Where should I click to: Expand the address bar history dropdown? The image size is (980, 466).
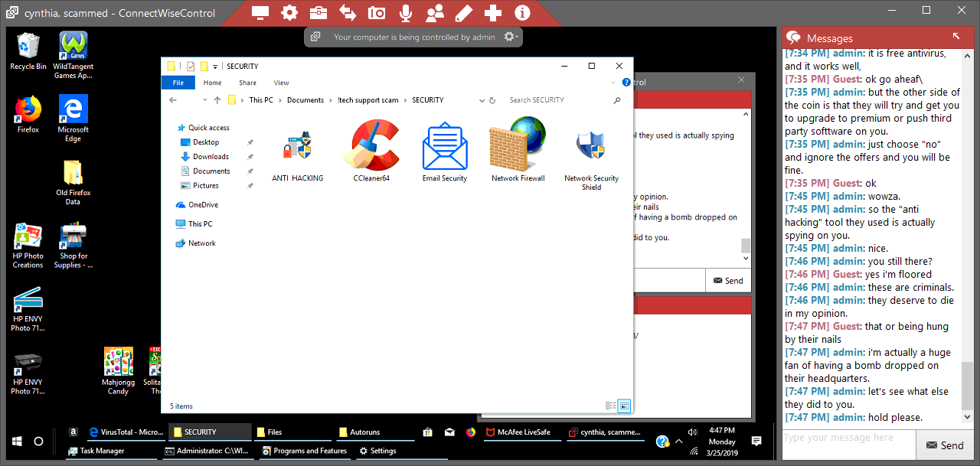[x=481, y=100]
